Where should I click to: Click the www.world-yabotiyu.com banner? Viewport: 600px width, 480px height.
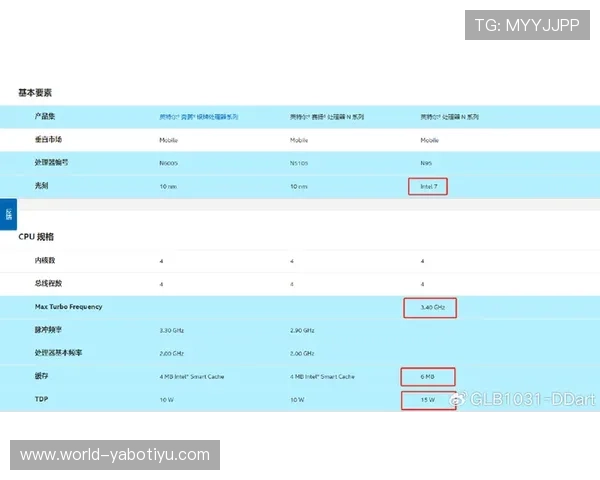(116, 455)
